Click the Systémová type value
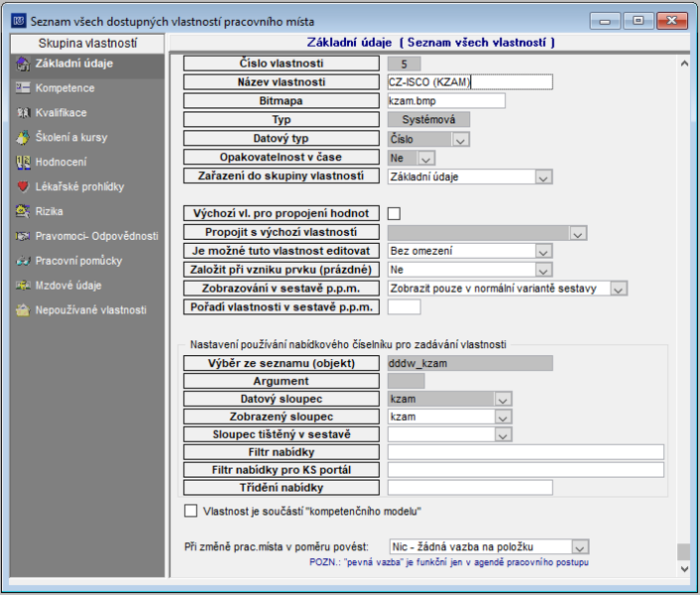700x595 pixels. 428,120
